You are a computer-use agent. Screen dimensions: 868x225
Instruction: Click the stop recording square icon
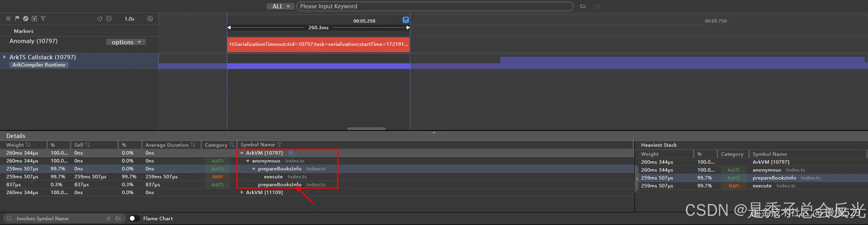point(8,19)
